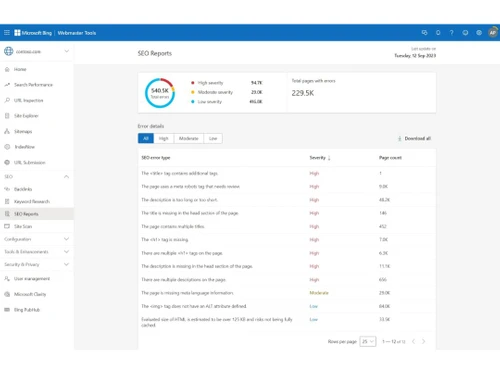The height and width of the screenshot is (375, 500).
Task: Open the h1 tag is missing row
Action: pyautogui.click(x=287, y=240)
